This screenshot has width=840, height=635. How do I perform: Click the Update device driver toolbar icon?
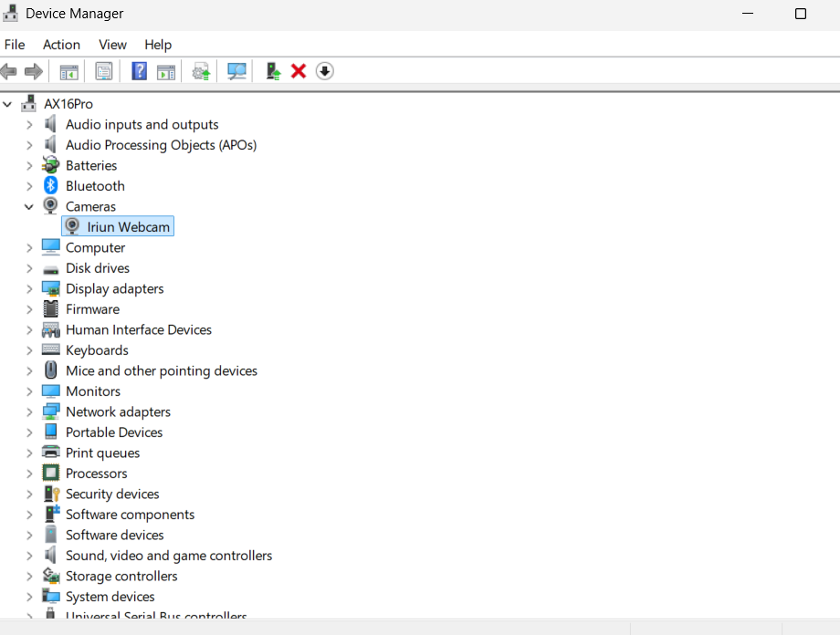point(202,71)
